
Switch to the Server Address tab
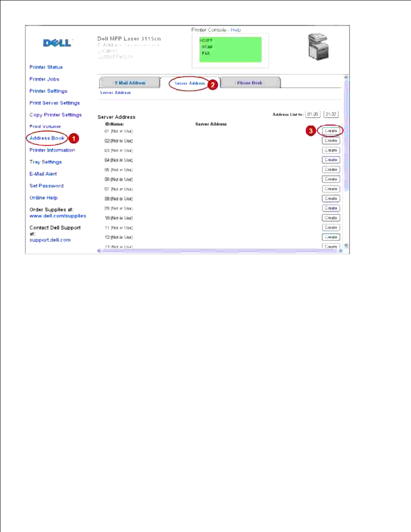[190, 83]
